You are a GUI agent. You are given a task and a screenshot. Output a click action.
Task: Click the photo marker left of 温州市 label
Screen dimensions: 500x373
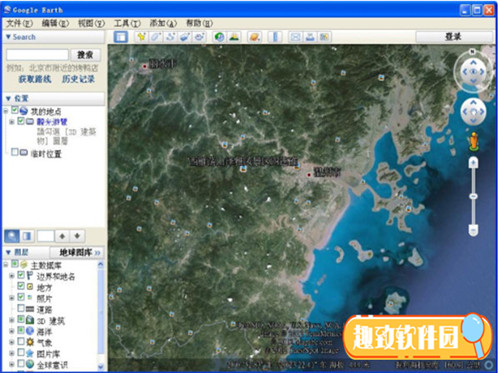(297, 166)
